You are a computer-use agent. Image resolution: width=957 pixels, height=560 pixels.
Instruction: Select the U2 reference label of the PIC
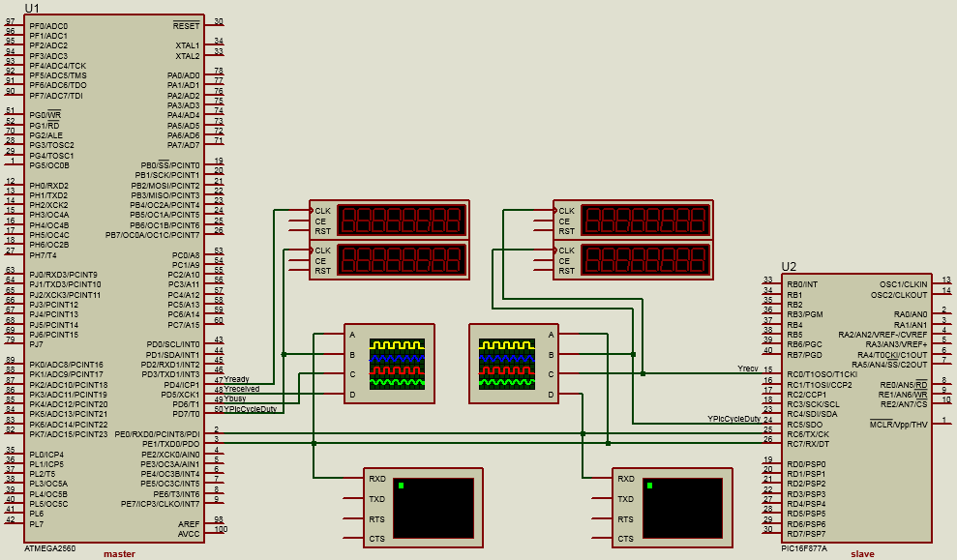789,267
